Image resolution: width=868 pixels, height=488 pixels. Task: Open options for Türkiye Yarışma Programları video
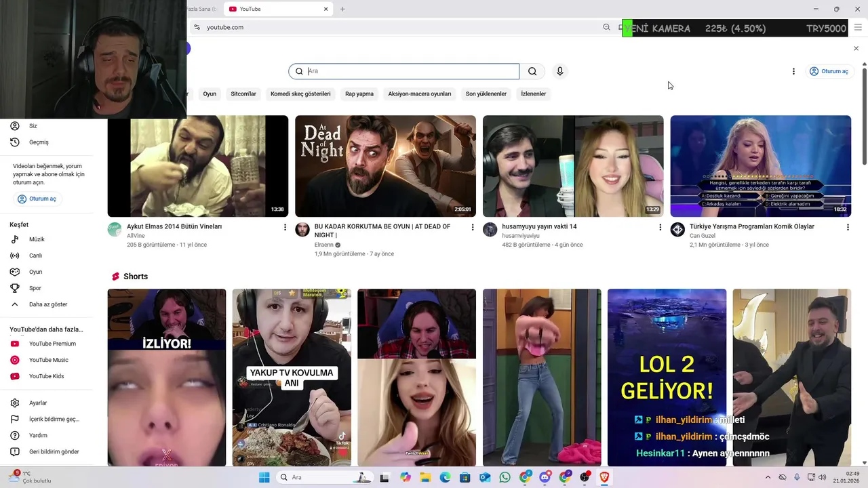[x=848, y=227]
